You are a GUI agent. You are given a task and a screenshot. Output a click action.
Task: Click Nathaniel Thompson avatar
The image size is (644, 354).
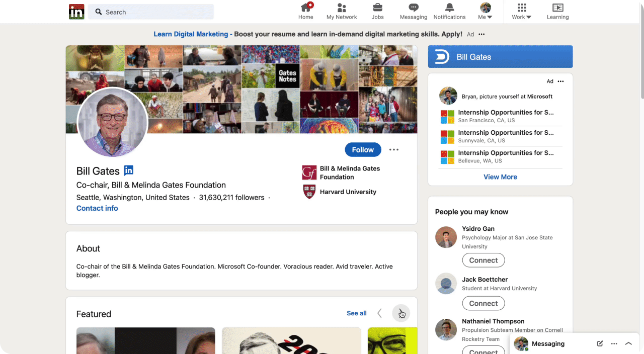pyautogui.click(x=446, y=329)
